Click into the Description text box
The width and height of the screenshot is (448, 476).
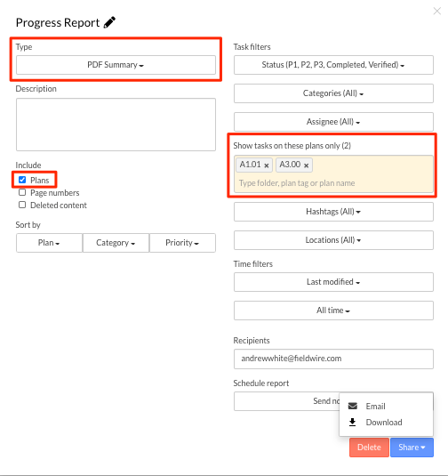(x=116, y=125)
